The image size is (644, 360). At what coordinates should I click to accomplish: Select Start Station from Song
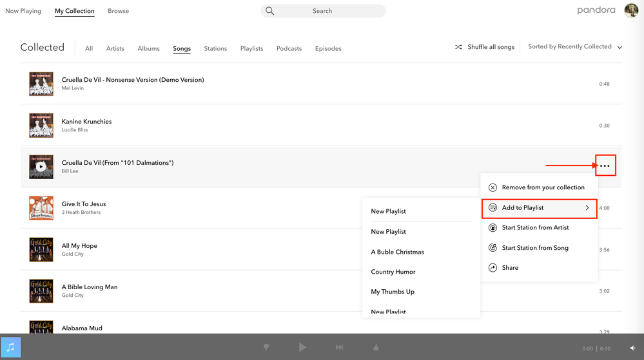click(534, 248)
